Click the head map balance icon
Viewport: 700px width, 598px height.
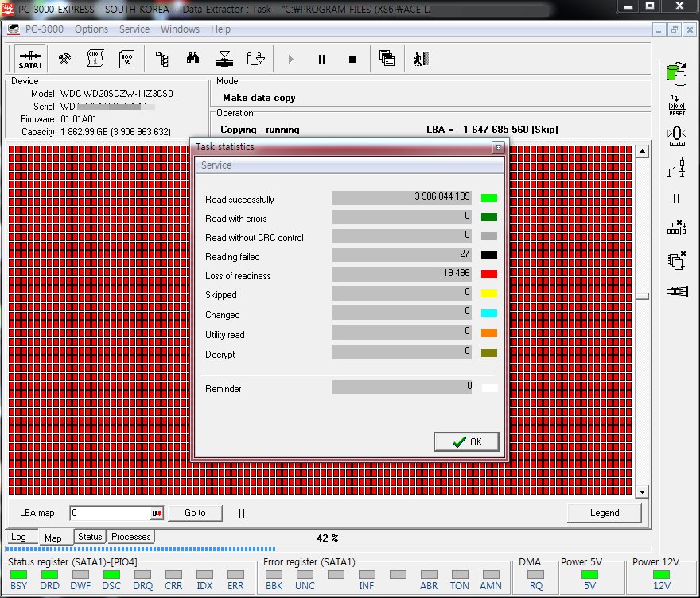coord(224,59)
